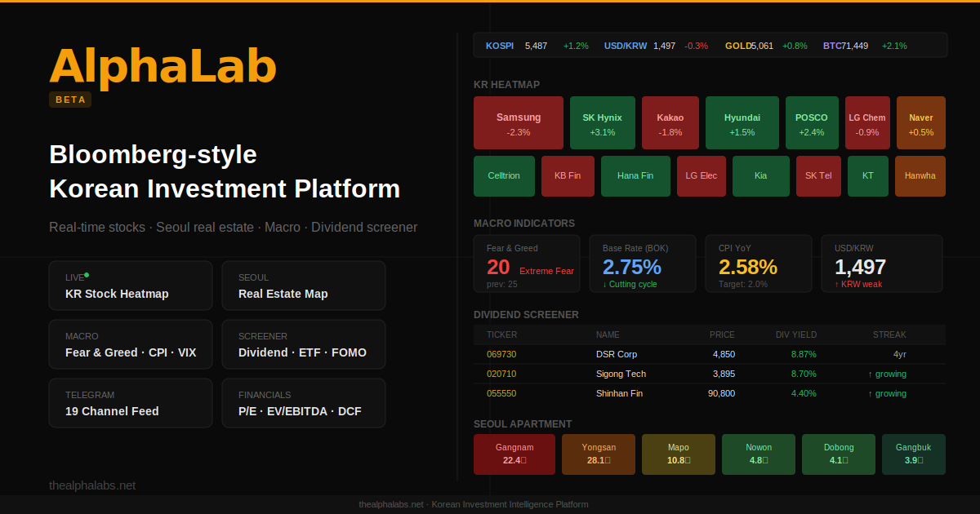Click the BETA badge under the logo
This screenshot has height=514, width=980.
click(x=70, y=100)
